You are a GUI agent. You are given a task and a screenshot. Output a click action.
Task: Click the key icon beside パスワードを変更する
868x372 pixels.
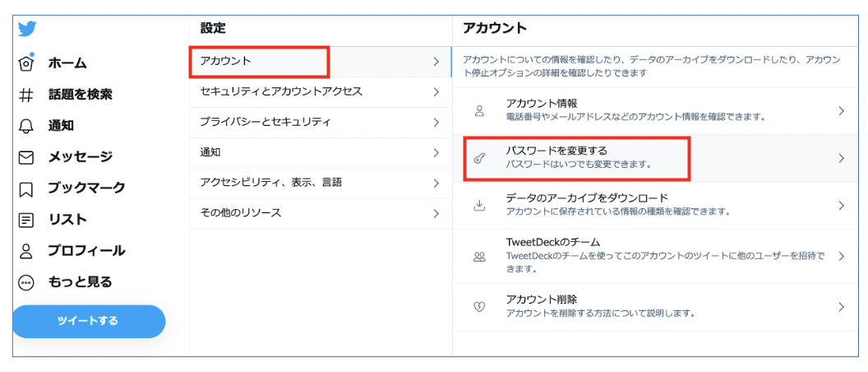pyautogui.click(x=479, y=158)
